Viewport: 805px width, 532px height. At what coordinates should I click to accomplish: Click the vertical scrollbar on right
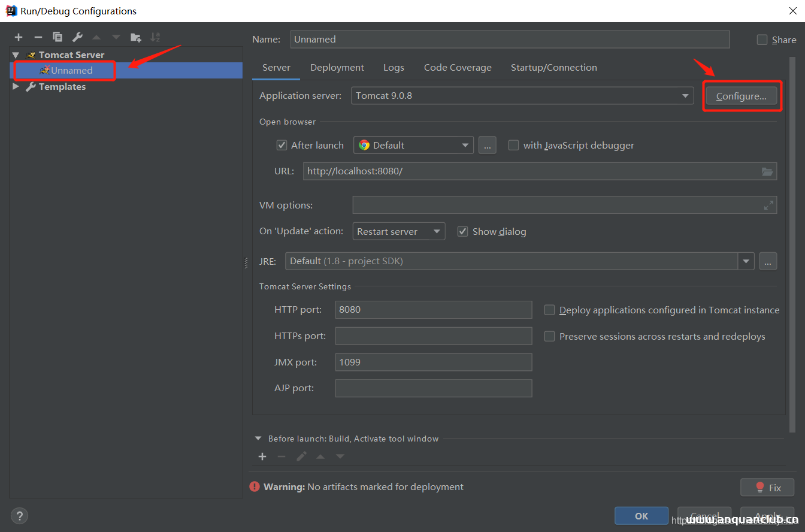pyautogui.click(x=793, y=246)
